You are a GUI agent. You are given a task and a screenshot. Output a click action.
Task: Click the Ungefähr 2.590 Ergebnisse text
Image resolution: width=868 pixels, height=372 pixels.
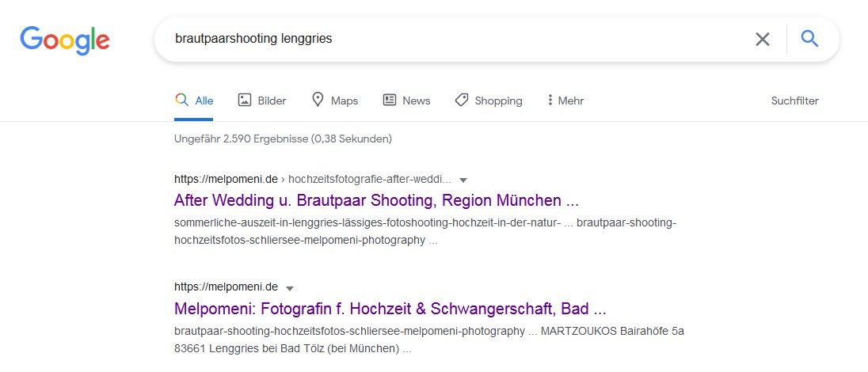click(x=283, y=139)
